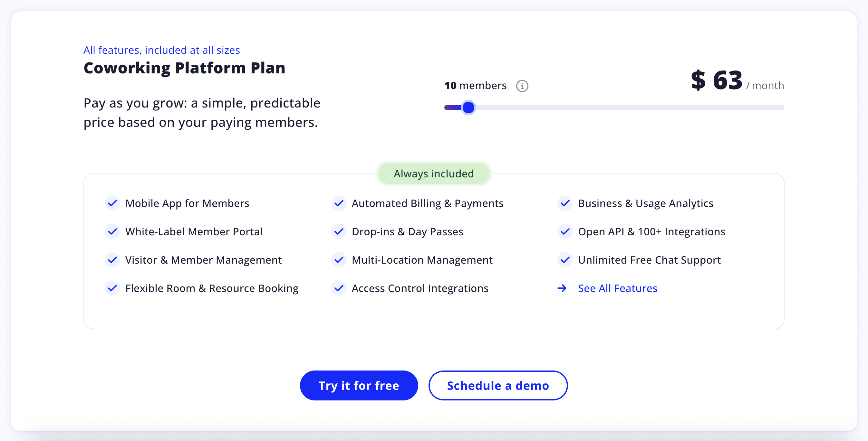Open the All features, included at all sizes link
The height and width of the screenshot is (441, 868).
tap(162, 50)
